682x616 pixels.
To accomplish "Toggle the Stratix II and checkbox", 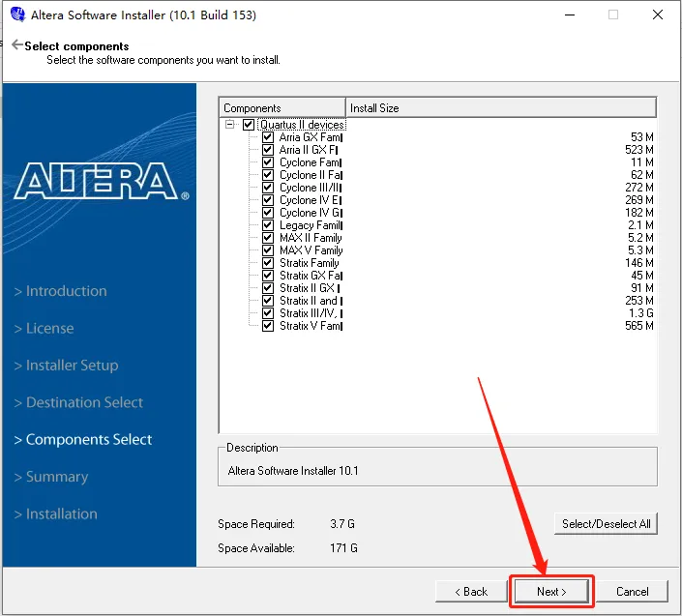I will pos(268,302).
